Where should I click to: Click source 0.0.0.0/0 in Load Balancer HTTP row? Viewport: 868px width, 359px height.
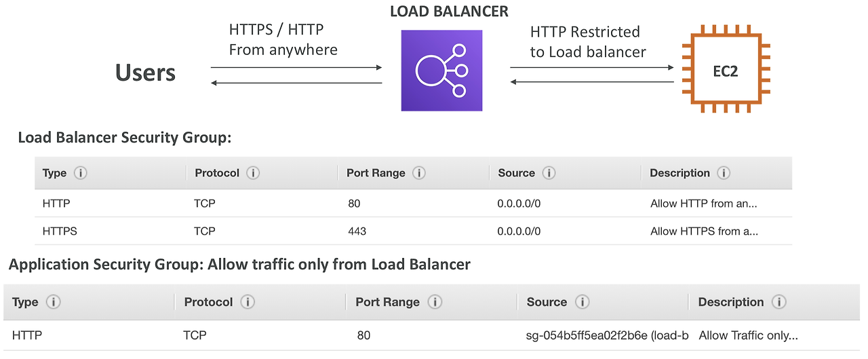click(x=519, y=204)
